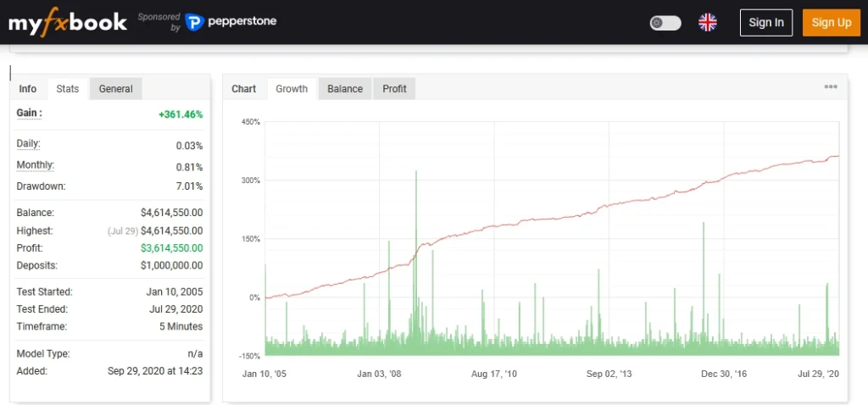Select the Stats tab
Image resolution: width=868 pixels, height=405 pixels.
point(68,89)
